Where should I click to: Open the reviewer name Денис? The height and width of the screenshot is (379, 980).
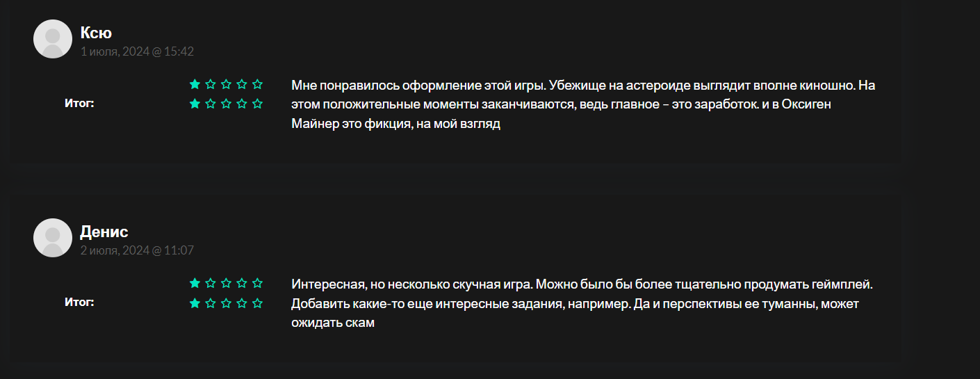click(x=104, y=232)
